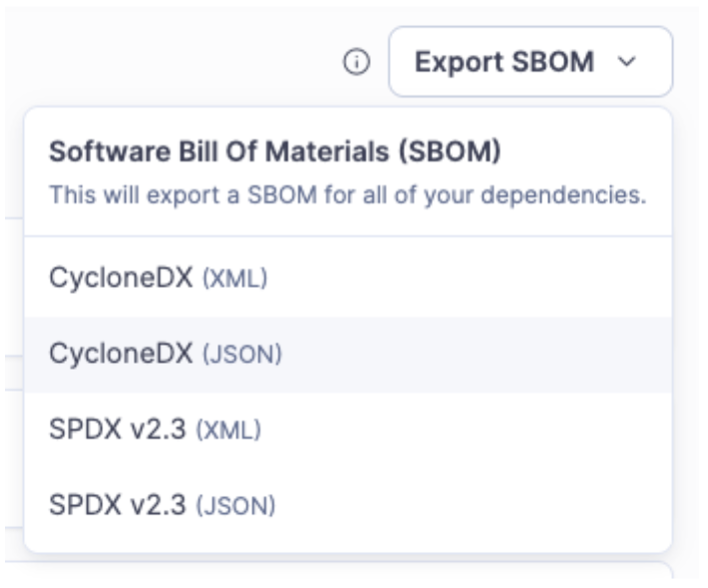Screen dimensions: 708x588
Task: Export the SBOM as SPDX v2.3 (XML)
Action: click(x=155, y=430)
